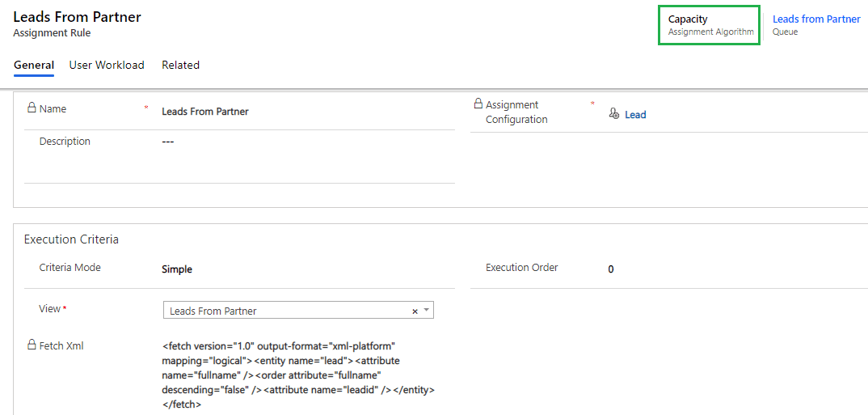Click the lock icon beside Assignment Configuration
This screenshot has width=868, height=415.
pos(478,104)
